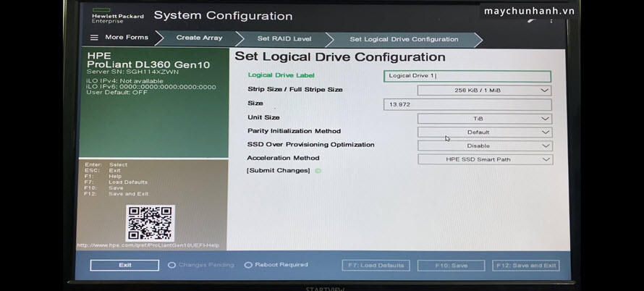Click the F10: Save button
Screen dimensions: 644x291
[451, 266]
